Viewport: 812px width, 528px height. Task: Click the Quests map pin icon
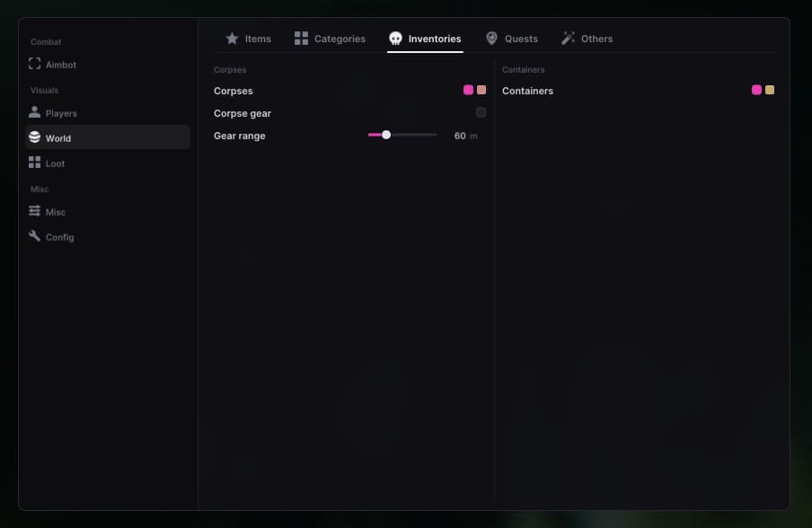click(492, 39)
